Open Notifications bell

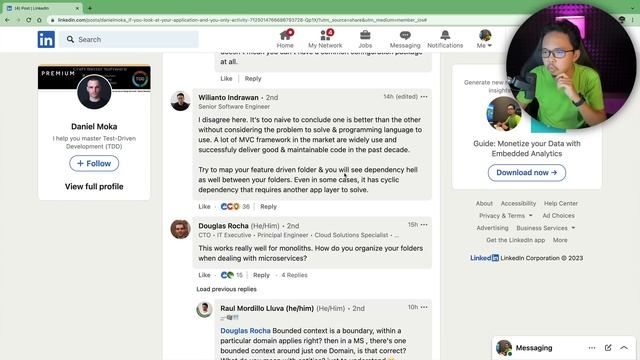[445, 39]
